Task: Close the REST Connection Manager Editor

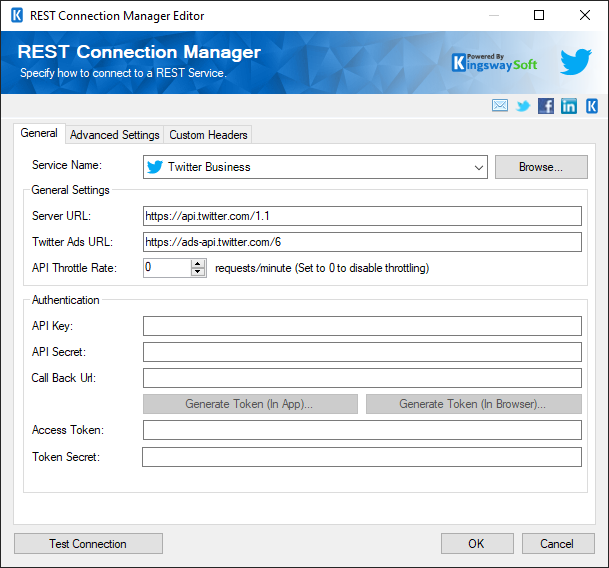Action: coord(585,15)
